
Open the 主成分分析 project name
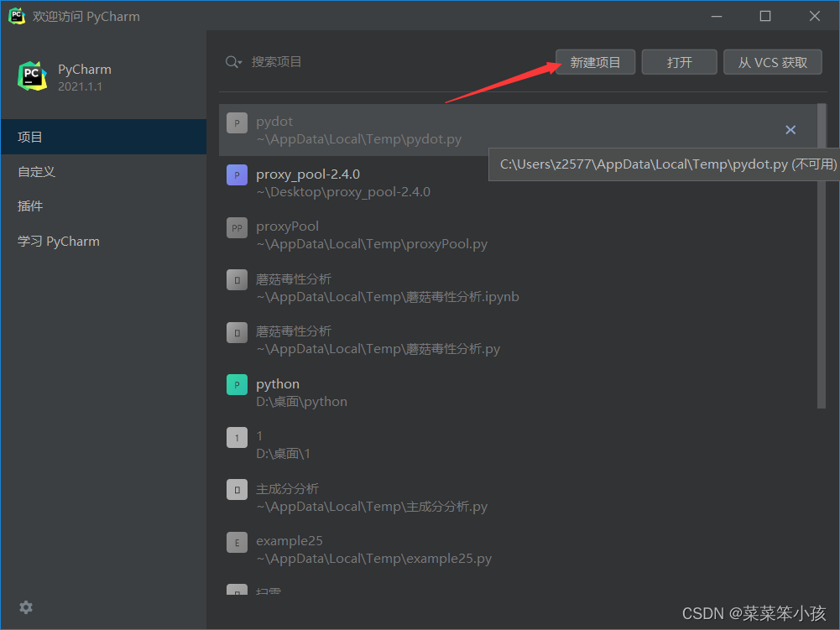click(287, 489)
